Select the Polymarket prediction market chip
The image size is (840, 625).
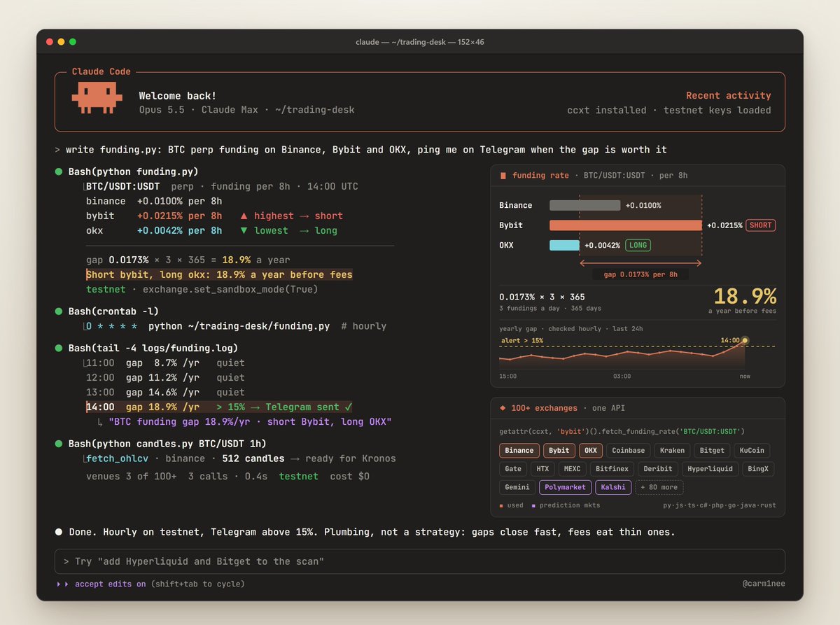[566, 487]
